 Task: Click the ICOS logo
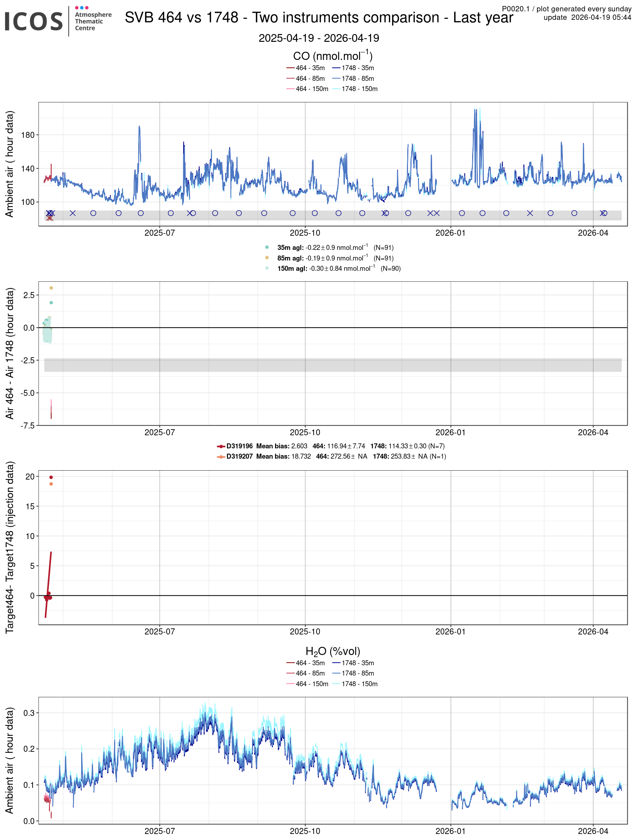[x=33, y=21]
